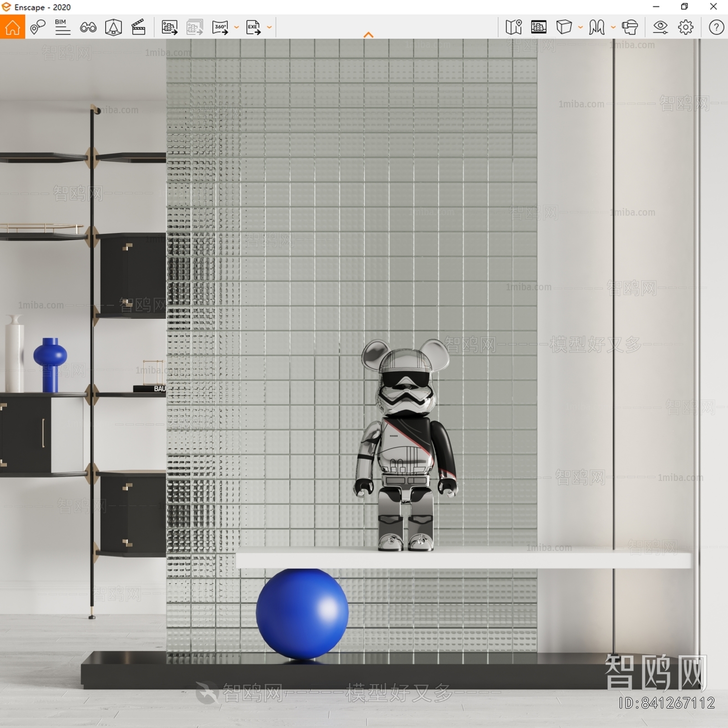Open Manage Views binoculars icon
728x728 pixels.
click(x=88, y=27)
